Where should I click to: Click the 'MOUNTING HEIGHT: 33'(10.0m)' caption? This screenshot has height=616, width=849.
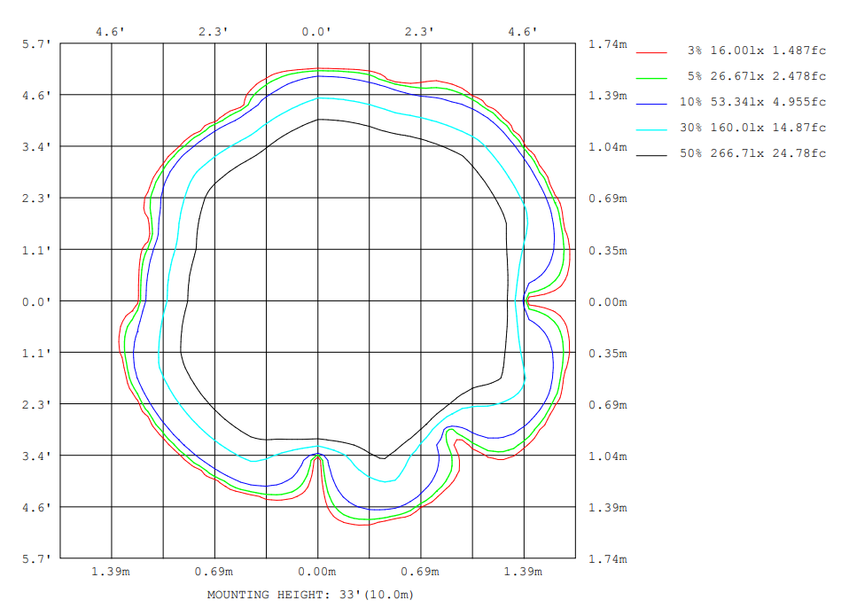[310, 595]
